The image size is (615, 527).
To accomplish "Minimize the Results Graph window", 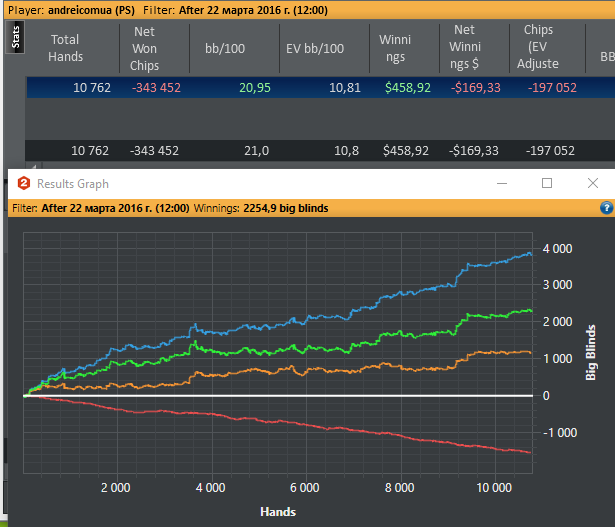I will click(x=502, y=183).
